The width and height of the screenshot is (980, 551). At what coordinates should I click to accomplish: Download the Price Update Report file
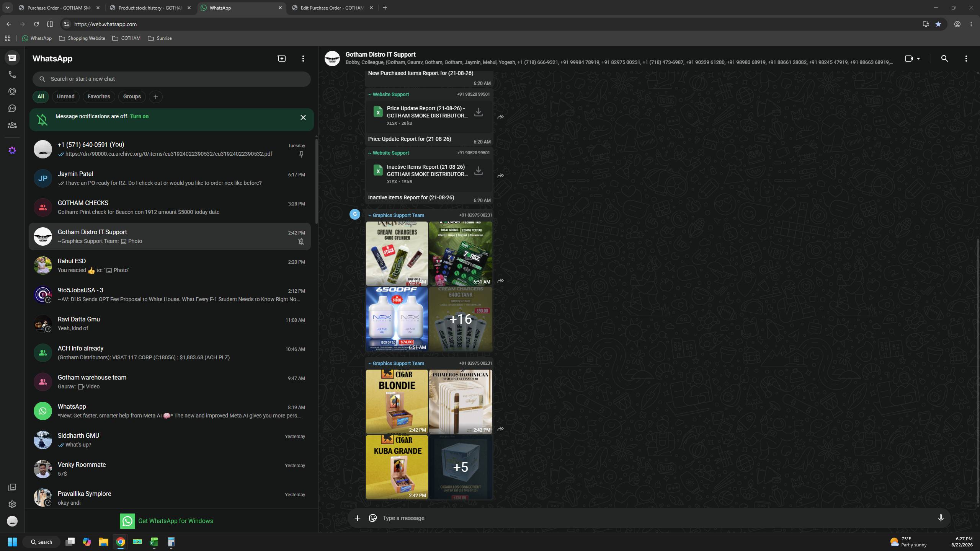coord(478,112)
